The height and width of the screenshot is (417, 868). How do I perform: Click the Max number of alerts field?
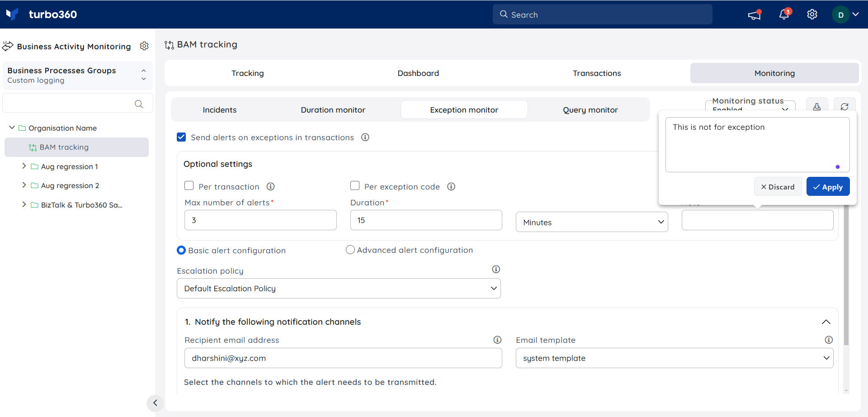tap(260, 220)
